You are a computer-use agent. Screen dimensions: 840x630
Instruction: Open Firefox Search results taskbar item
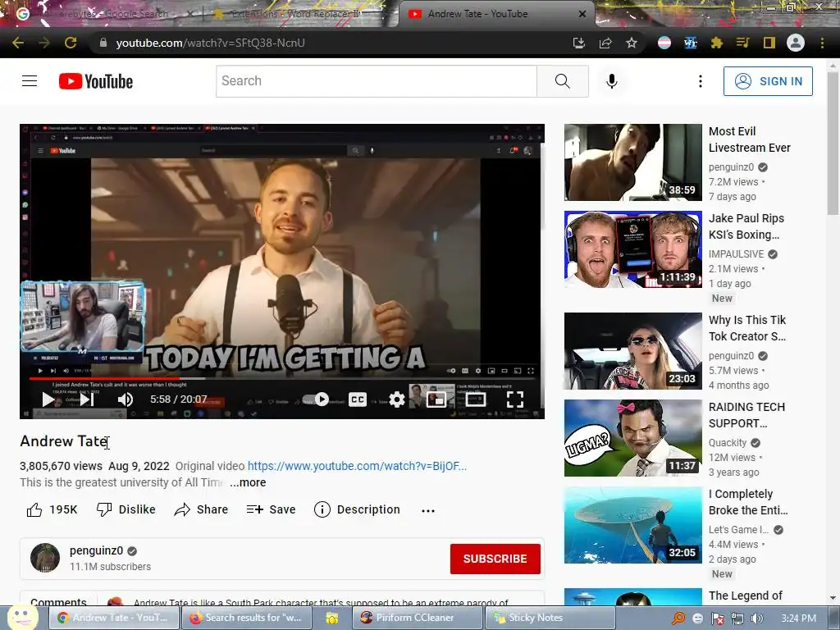pyautogui.click(x=246, y=618)
